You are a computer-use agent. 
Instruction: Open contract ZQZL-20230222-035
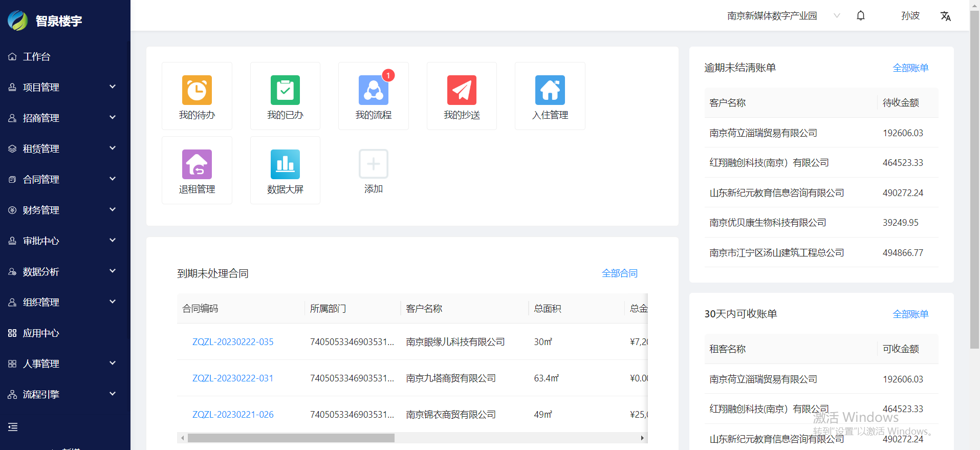click(233, 342)
